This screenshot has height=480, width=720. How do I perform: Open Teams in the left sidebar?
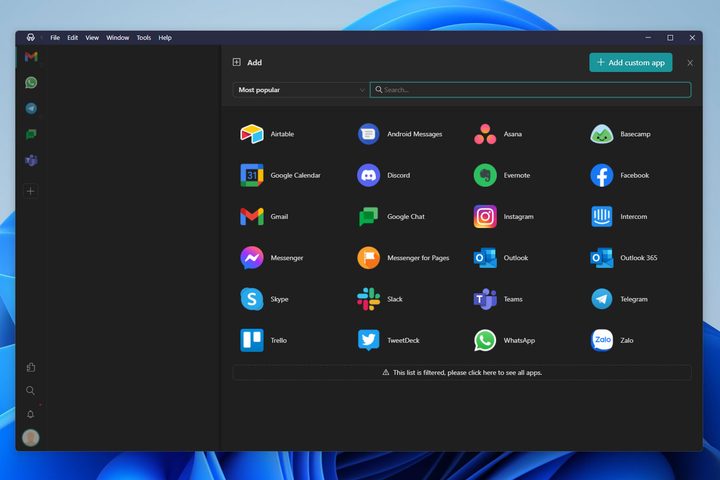31,160
